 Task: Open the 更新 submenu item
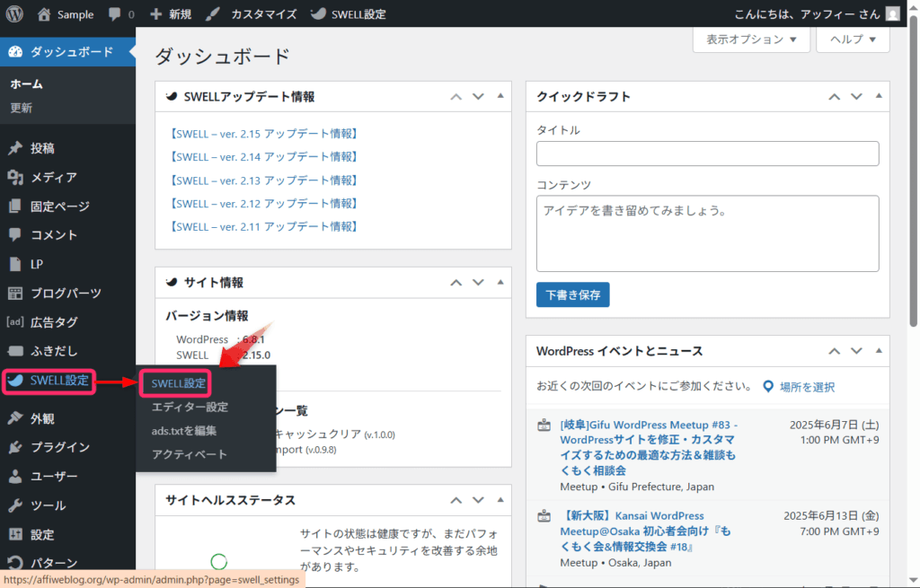pyautogui.click(x=22, y=108)
